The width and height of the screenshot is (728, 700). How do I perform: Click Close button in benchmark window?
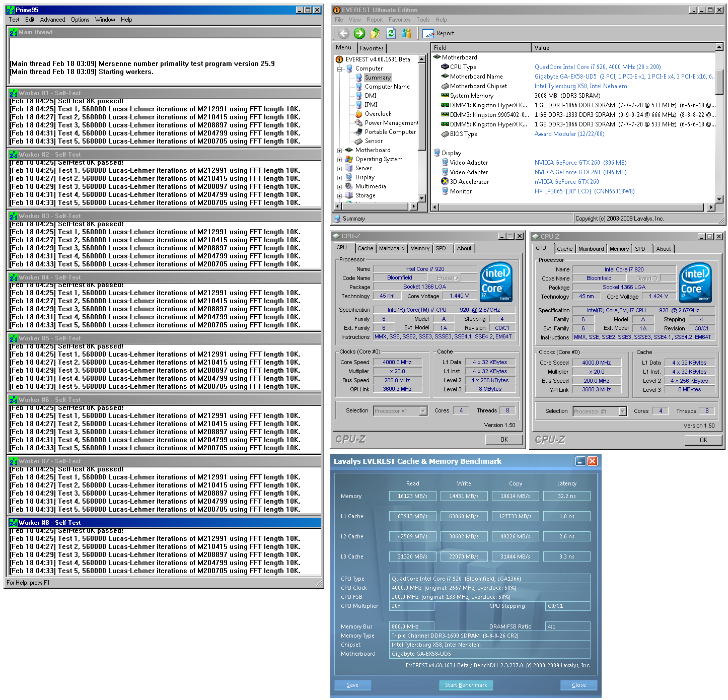579,685
